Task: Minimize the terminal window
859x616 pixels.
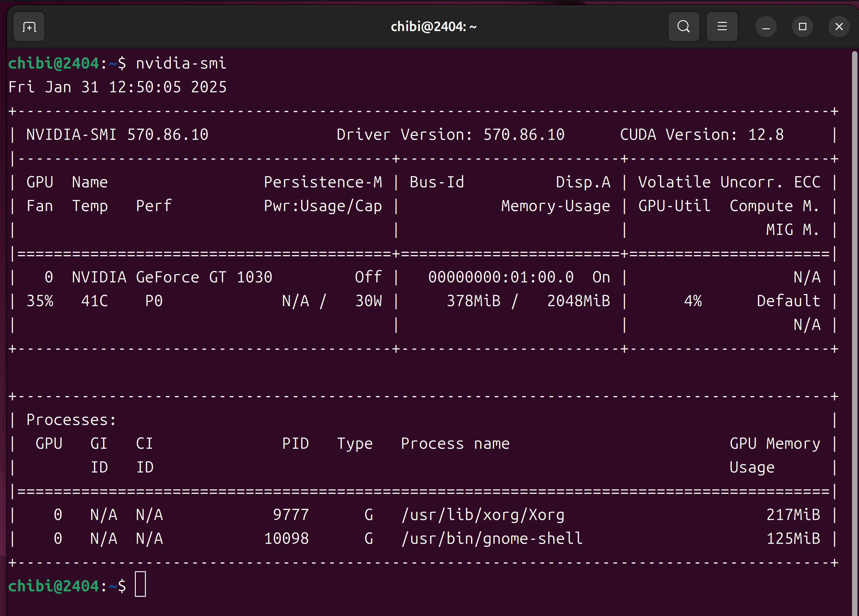Action: (x=766, y=27)
